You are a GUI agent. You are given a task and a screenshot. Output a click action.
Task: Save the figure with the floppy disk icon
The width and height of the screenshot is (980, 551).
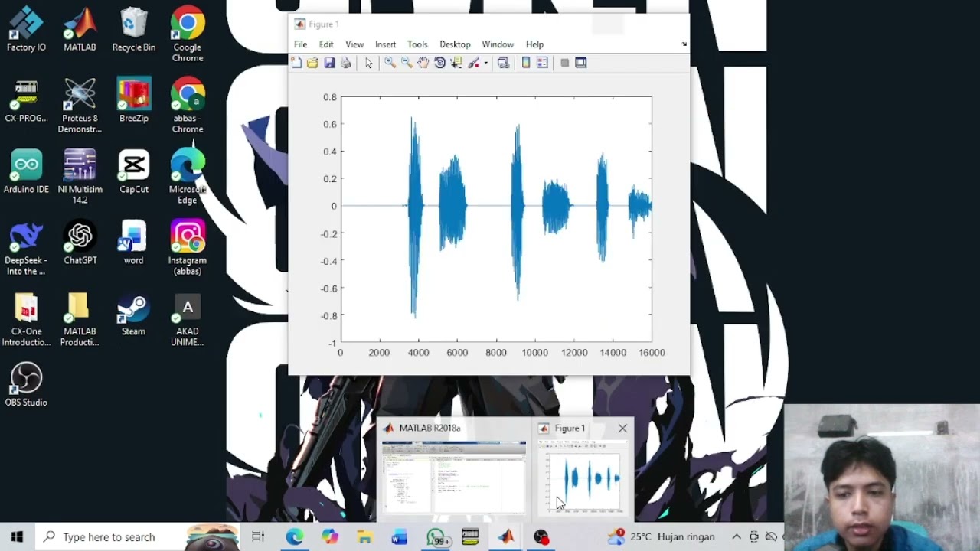coord(329,63)
